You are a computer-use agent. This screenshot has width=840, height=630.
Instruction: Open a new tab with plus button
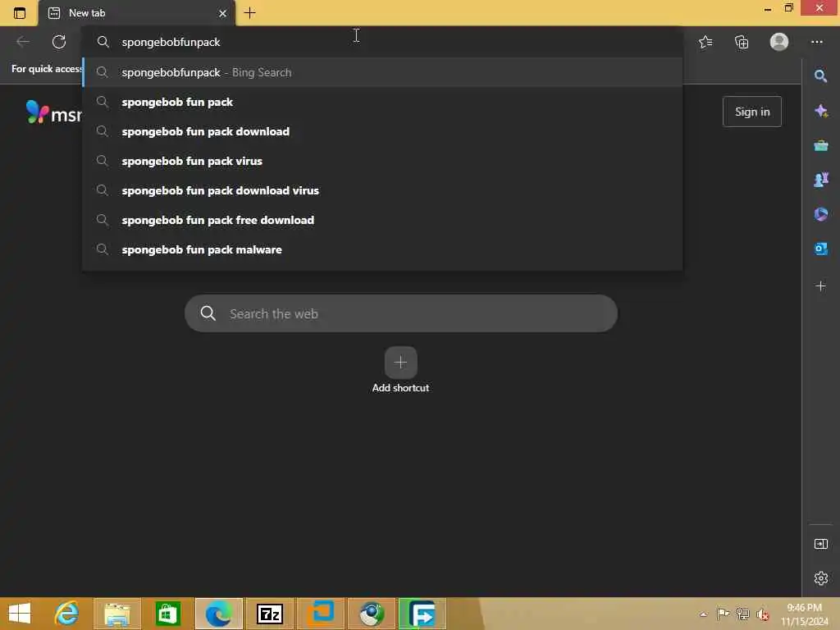249,13
